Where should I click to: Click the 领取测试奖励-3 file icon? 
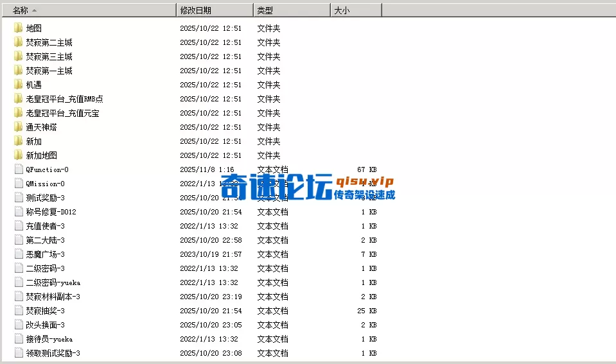click(19, 353)
